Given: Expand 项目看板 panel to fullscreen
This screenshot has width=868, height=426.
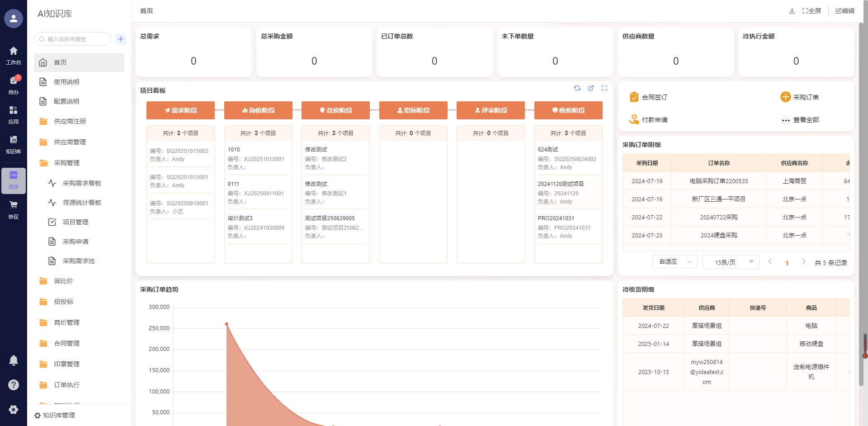Looking at the screenshot, I should coord(604,88).
